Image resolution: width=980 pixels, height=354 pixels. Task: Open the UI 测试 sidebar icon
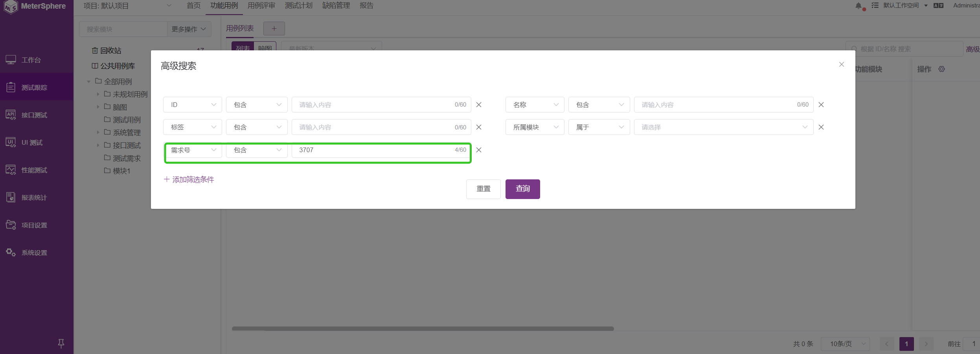(x=10, y=142)
